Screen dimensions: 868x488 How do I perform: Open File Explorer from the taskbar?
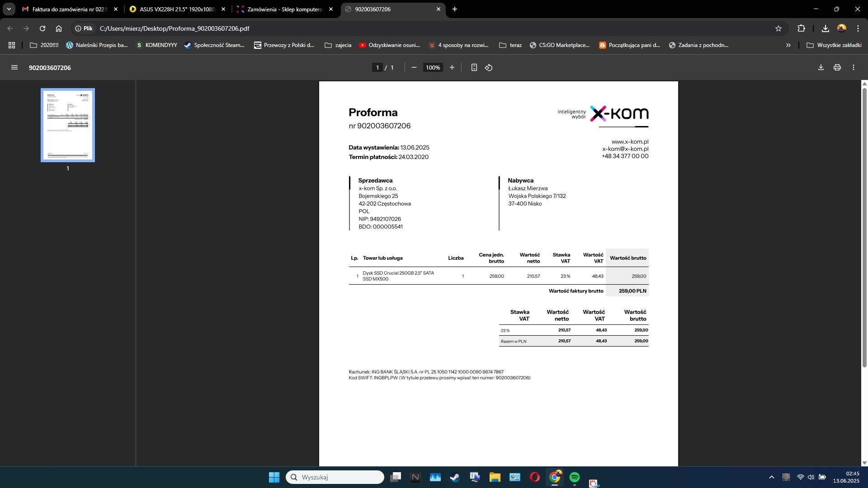[495, 477]
